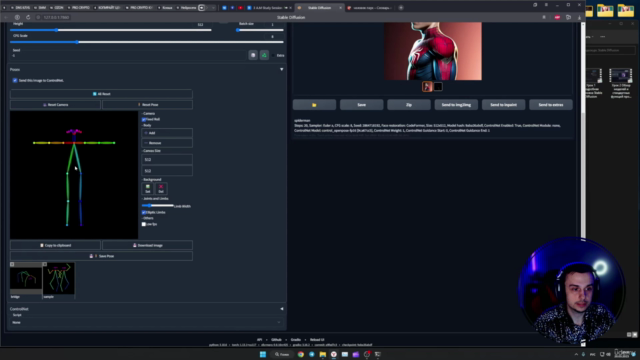Expand the ControlNet section arrow

pos(281,309)
